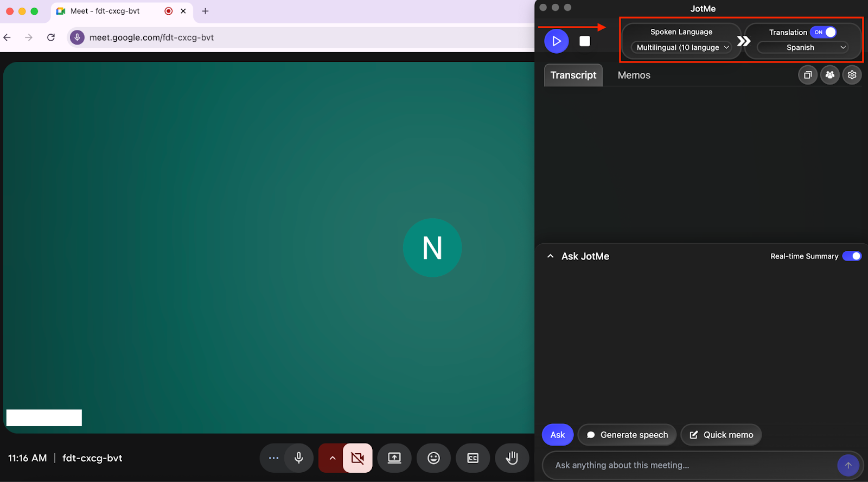Click the browser back arrow
868x482 pixels.
tap(7, 37)
